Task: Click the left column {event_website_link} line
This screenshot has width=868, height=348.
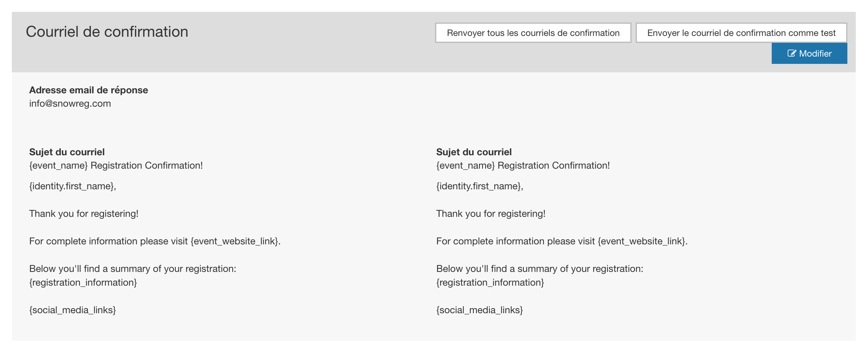Action: tap(155, 241)
